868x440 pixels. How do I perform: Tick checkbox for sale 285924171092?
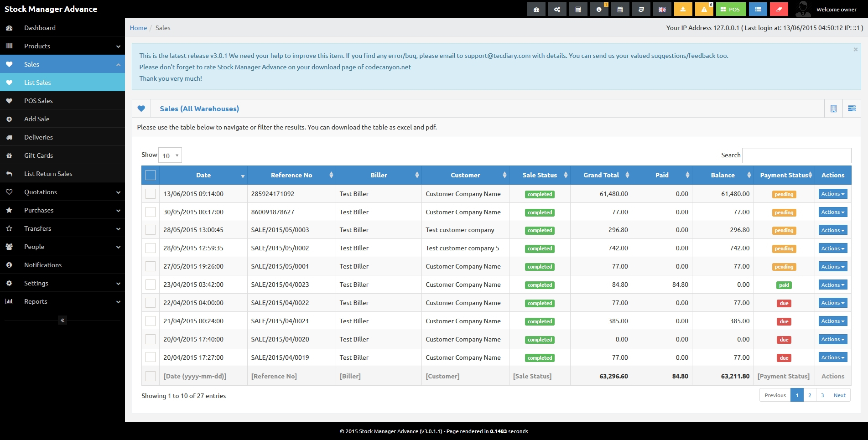(x=151, y=194)
